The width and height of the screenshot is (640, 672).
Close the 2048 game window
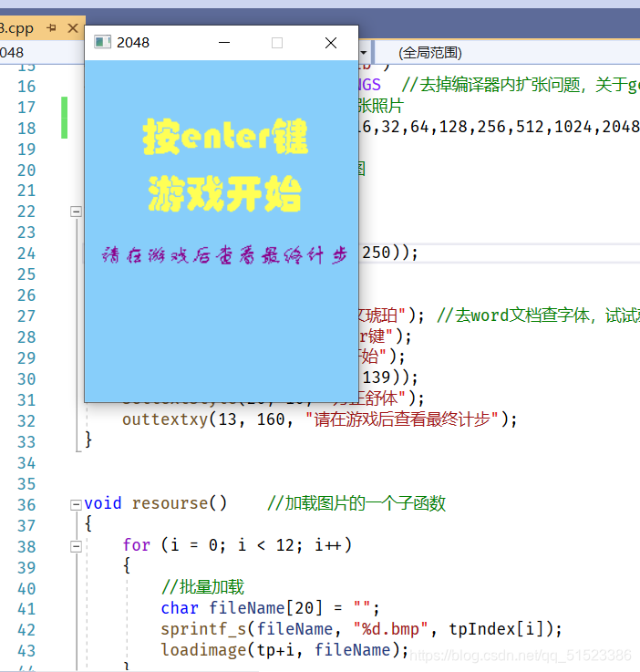point(331,43)
